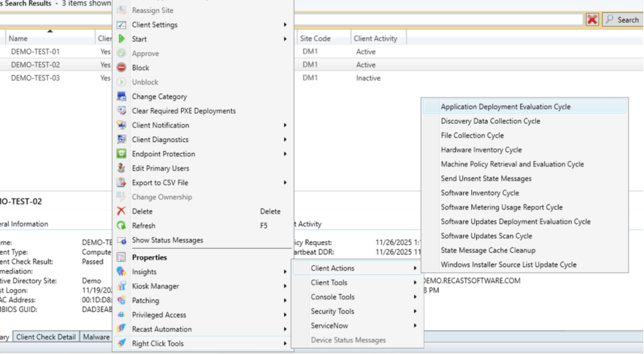Run the Hardware Inventory Cycle action
The width and height of the screenshot is (644, 354).
click(x=481, y=150)
